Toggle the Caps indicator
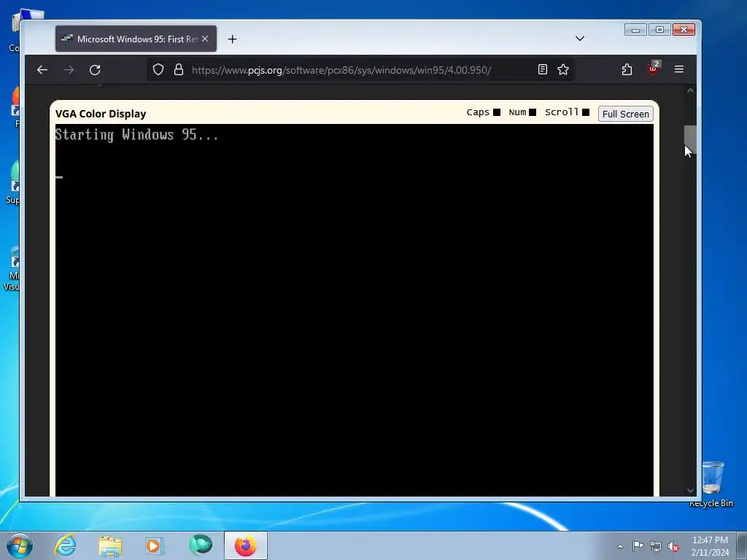This screenshot has width=747, height=560. click(x=496, y=112)
